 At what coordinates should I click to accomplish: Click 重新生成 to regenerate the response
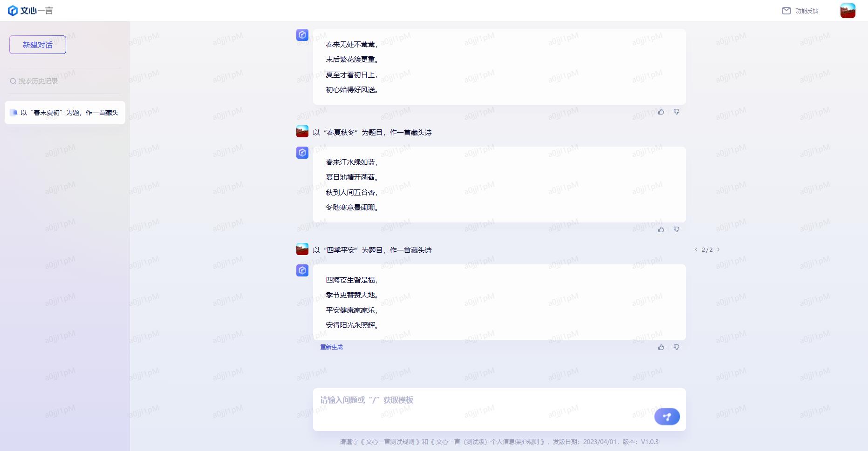[331, 347]
